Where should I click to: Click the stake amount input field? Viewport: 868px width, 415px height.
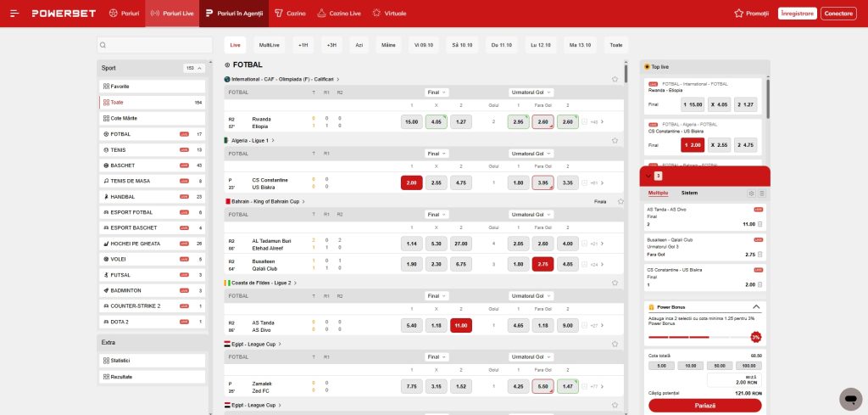734,379
